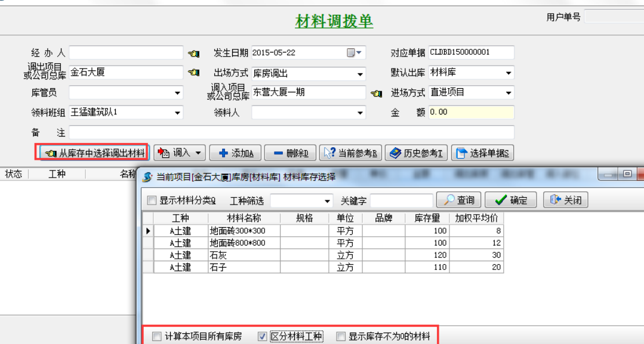Open the calendar picker for 发生日期
This screenshot has height=344, width=644.
[x=354, y=52]
